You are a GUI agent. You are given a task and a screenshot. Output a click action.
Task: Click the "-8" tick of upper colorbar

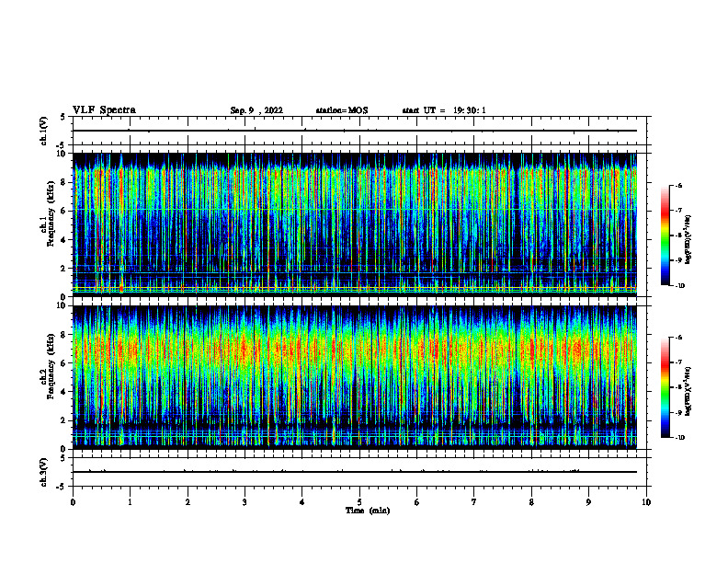click(678, 236)
